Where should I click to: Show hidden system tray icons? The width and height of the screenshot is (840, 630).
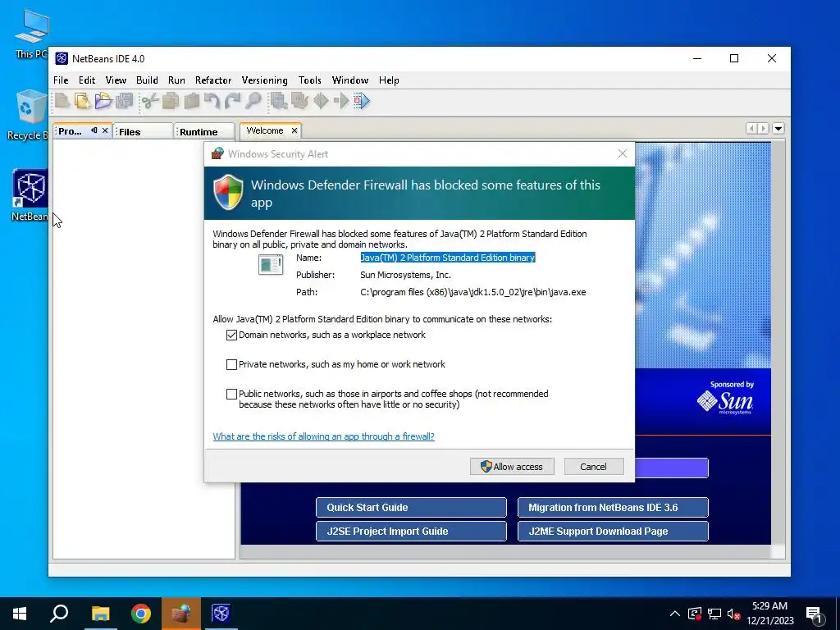(675, 614)
